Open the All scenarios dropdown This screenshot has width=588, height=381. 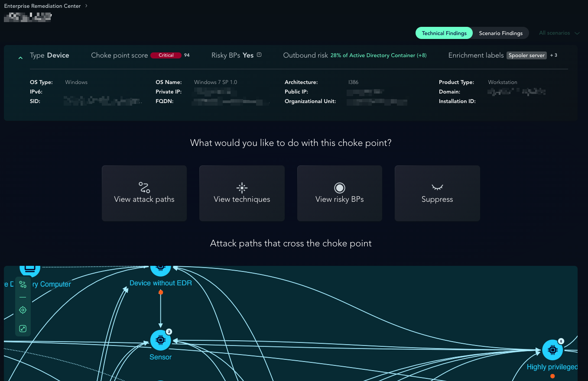pyautogui.click(x=559, y=33)
